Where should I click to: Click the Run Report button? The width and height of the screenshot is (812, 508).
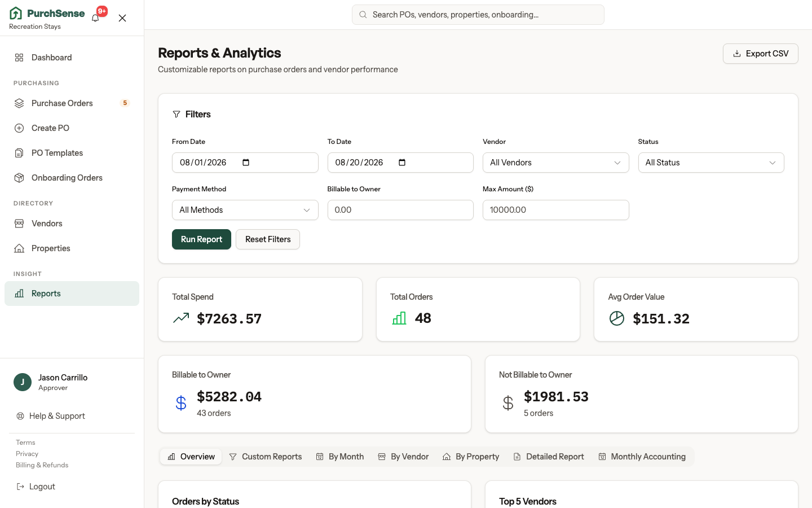point(201,239)
